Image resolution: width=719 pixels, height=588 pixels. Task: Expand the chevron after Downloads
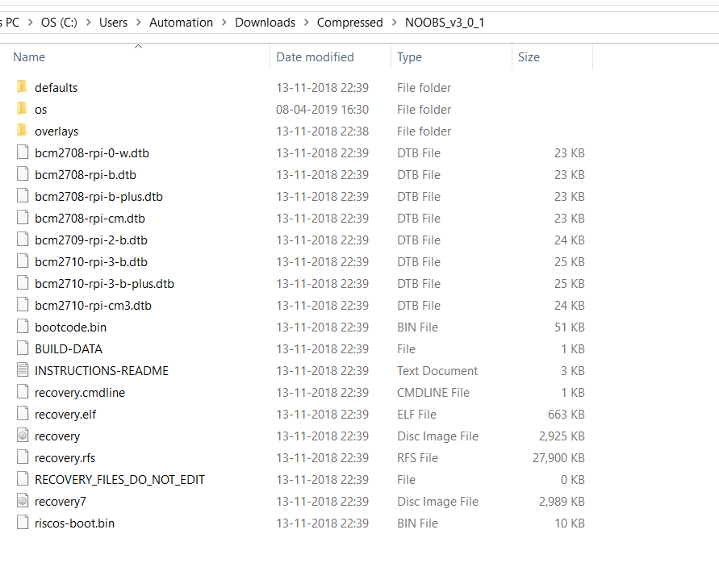click(307, 22)
